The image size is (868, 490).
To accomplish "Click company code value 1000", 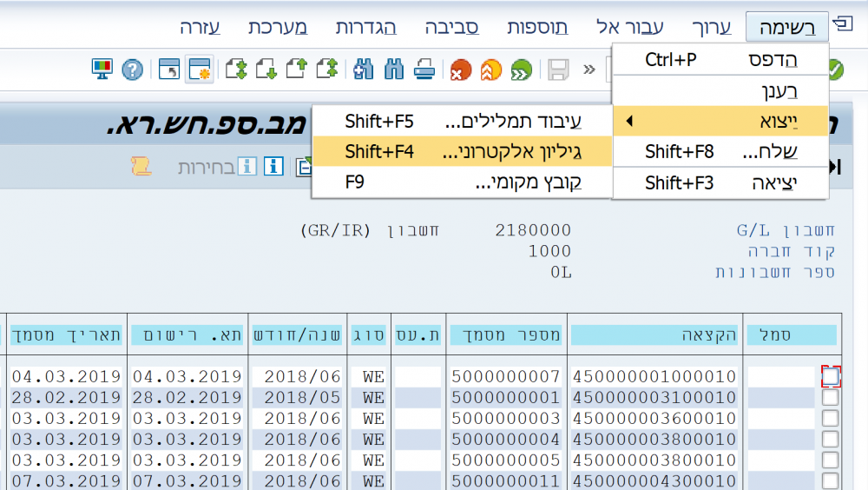I will tap(549, 251).
